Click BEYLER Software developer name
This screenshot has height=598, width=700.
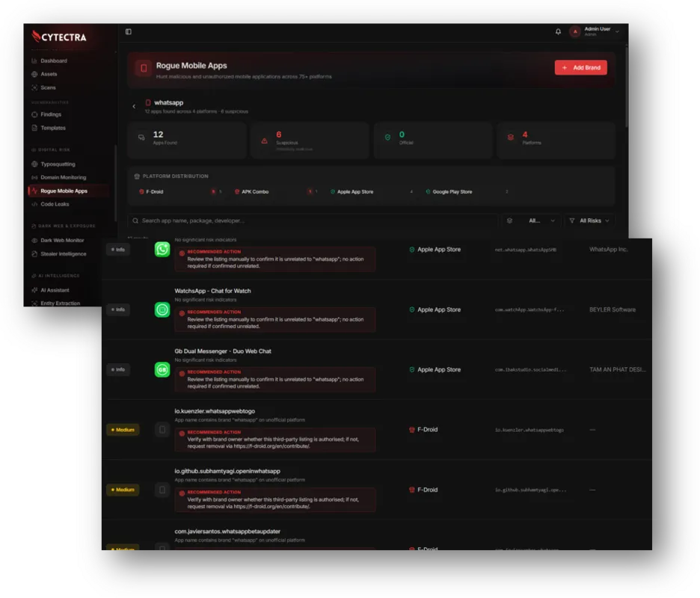(x=612, y=309)
